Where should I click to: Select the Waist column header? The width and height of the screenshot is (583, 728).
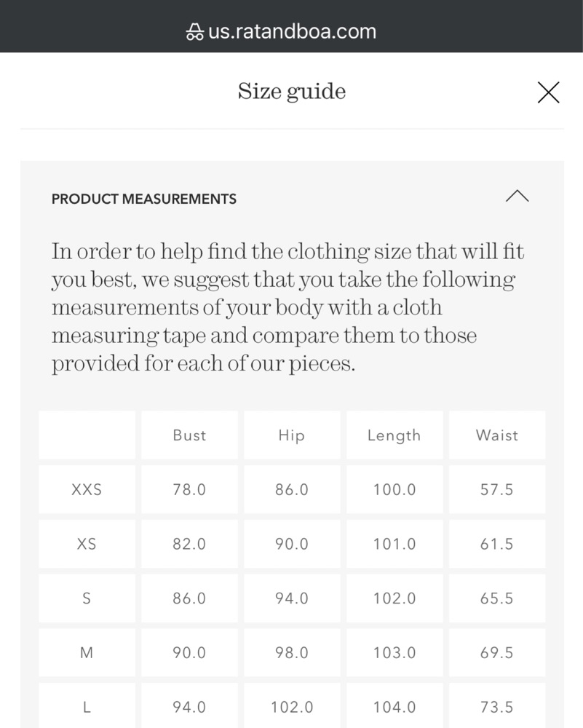click(x=497, y=435)
